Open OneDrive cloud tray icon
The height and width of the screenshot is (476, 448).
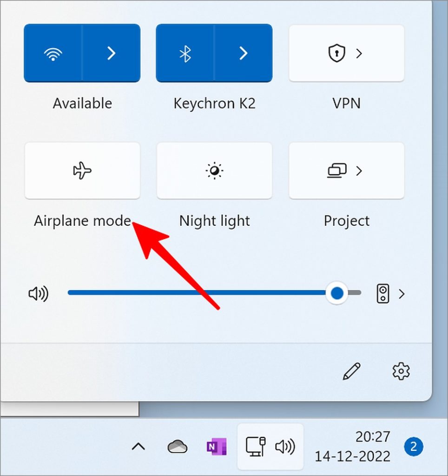click(177, 447)
